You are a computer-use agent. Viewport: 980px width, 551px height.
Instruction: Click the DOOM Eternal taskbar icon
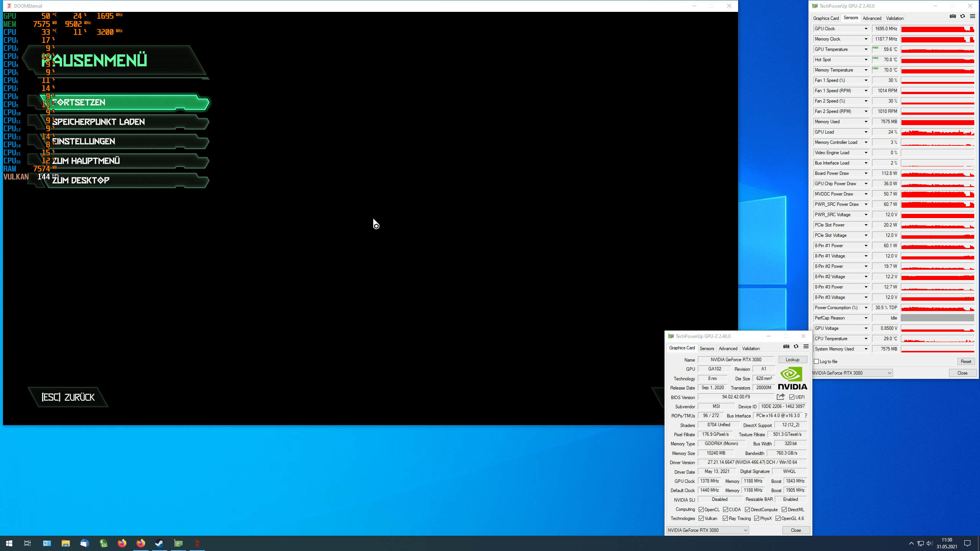[x=197, y=543]
